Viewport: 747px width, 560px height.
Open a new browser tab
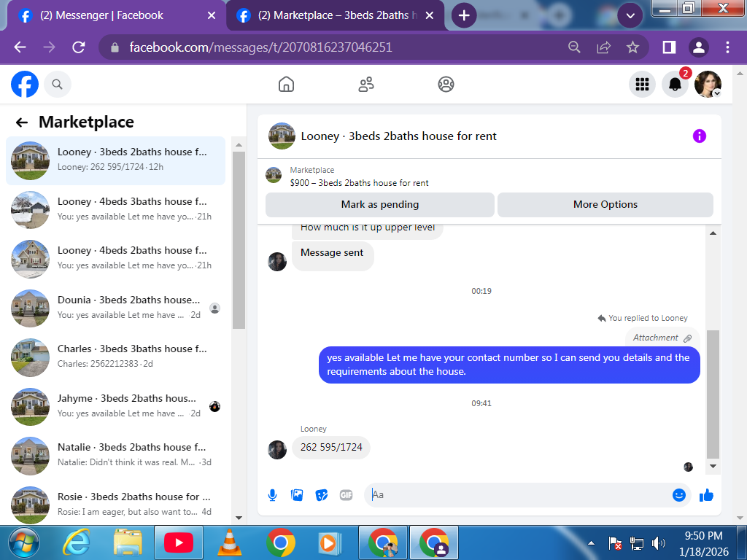pyautogui.click(x=463, y=15)
